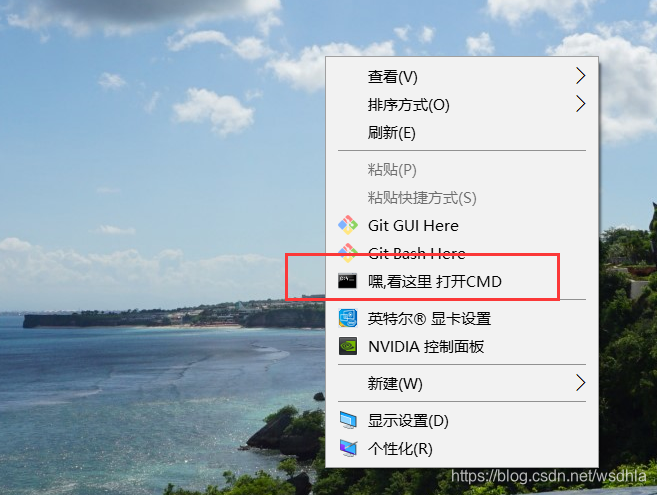
Task: Choose the 粘贴(P) menu entry
Action: pyautogui.click(x=462, y=170)
